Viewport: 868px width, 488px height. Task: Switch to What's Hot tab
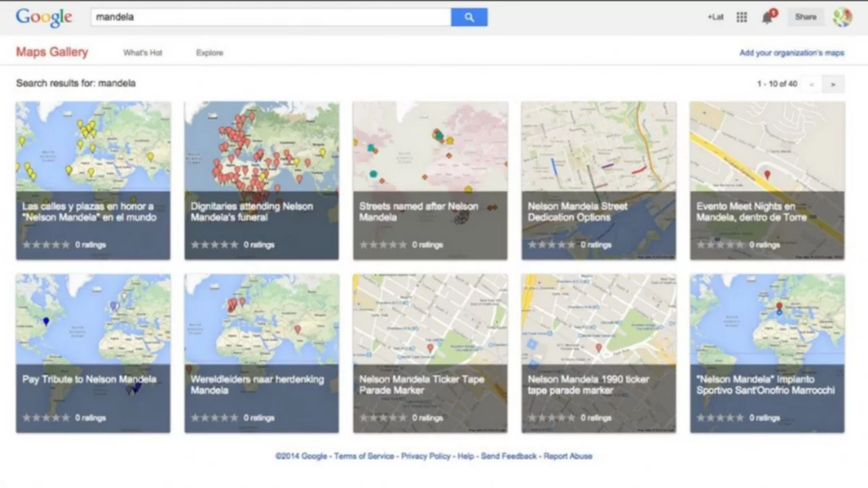point(142,53)
